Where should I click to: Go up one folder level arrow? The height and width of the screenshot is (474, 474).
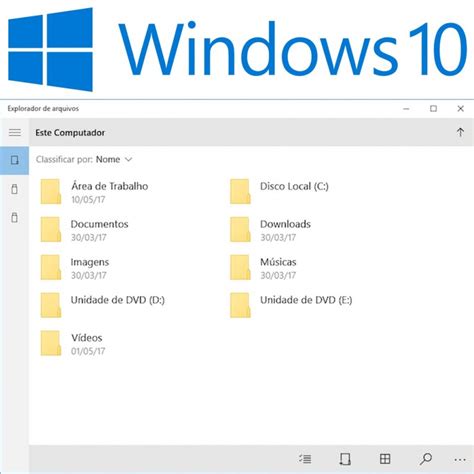click(x=460, y=132)
